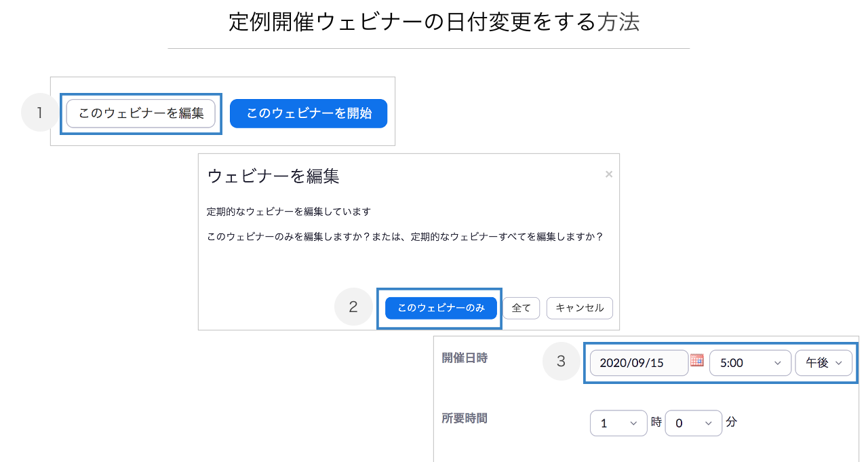Click the 開催日時 field label

[465, 358]
